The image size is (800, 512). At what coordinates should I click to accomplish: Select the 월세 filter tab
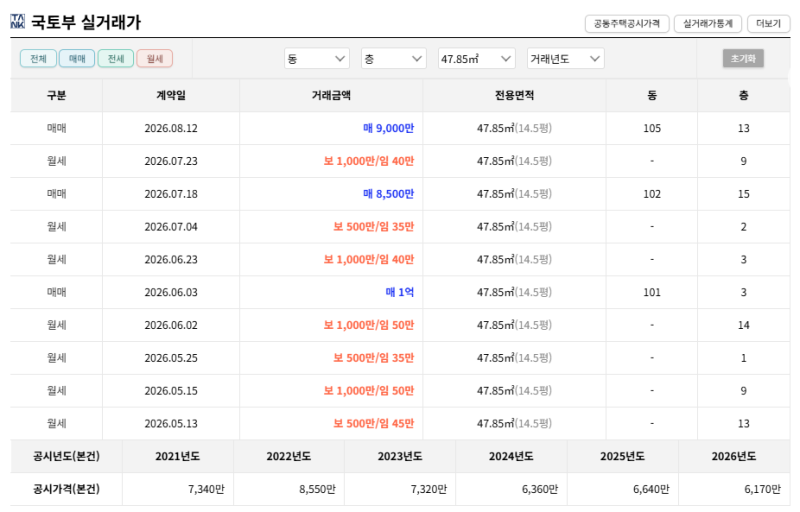coord(155,59)
